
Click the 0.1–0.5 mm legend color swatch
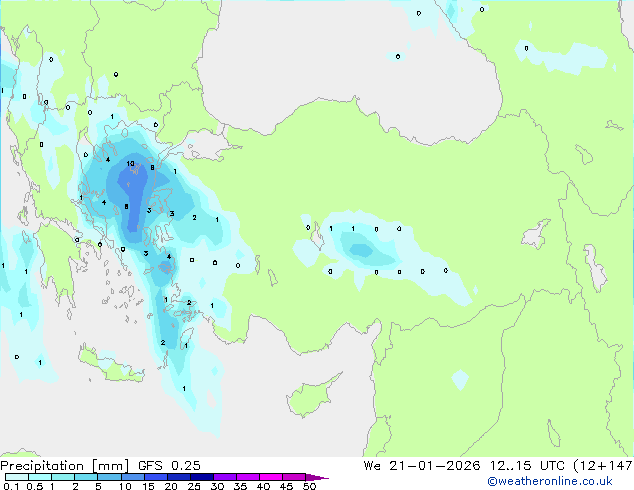[17, 477]
